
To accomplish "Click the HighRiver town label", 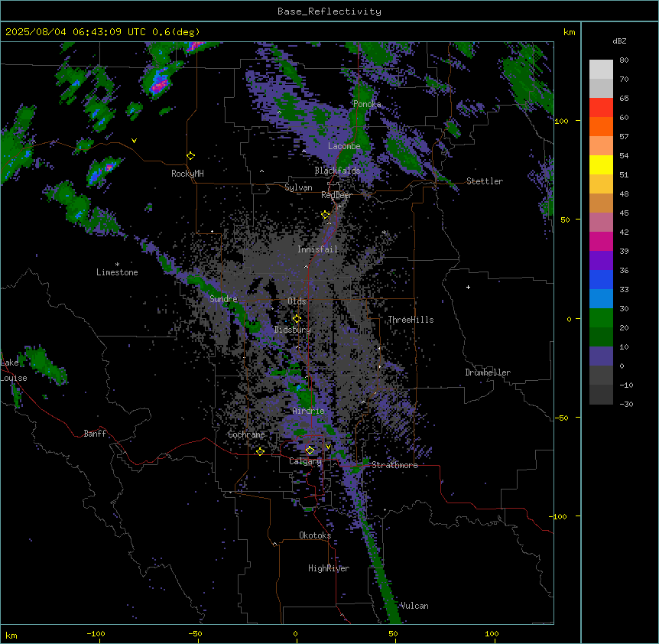I will (329, 568).
